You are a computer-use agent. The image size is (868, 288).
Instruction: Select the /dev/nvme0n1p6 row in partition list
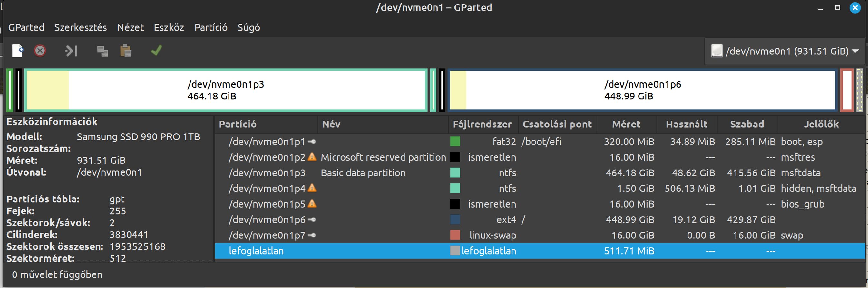pyautogui.click(x=540, y=220)
